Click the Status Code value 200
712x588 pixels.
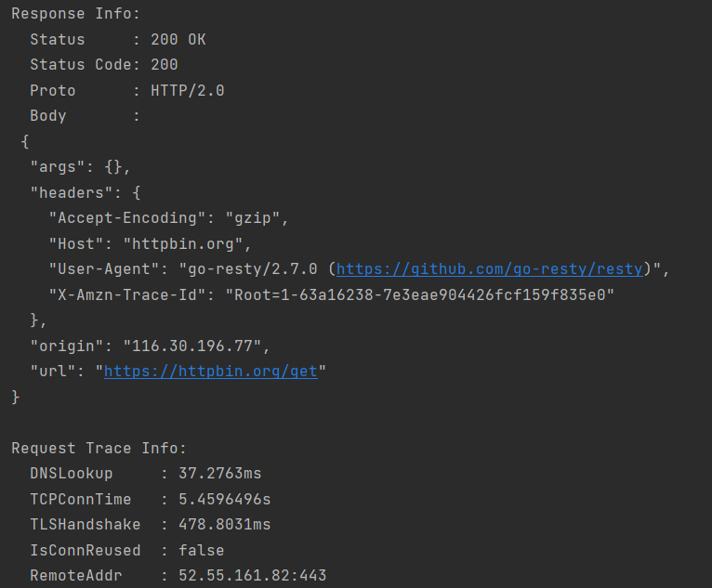(x=165, y=65)
